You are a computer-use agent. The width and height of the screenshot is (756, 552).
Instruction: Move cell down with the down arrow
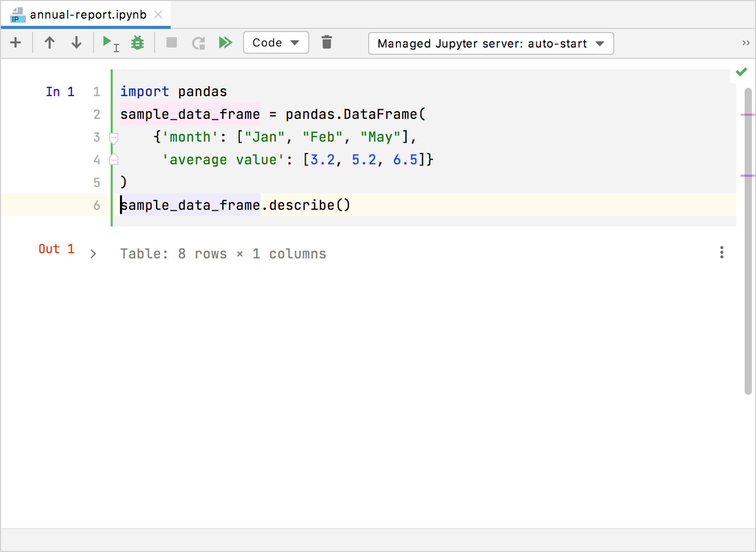pos(77,42)
